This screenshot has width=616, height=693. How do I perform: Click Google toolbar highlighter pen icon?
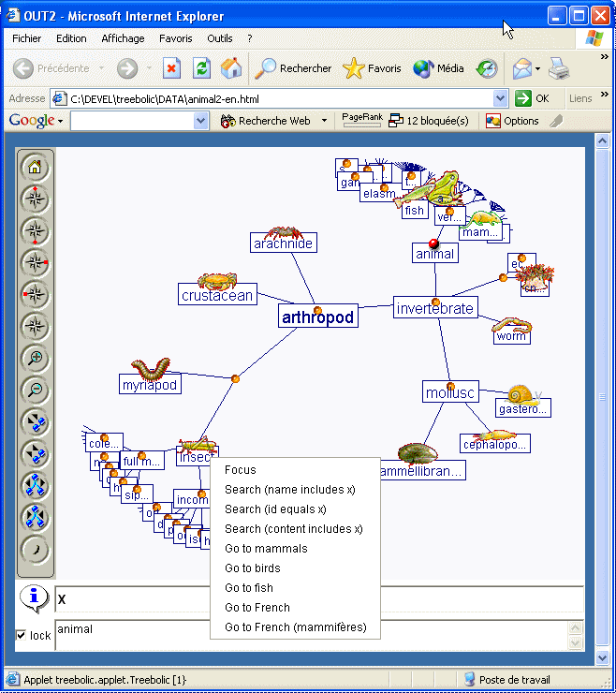[x=556, y=121]
